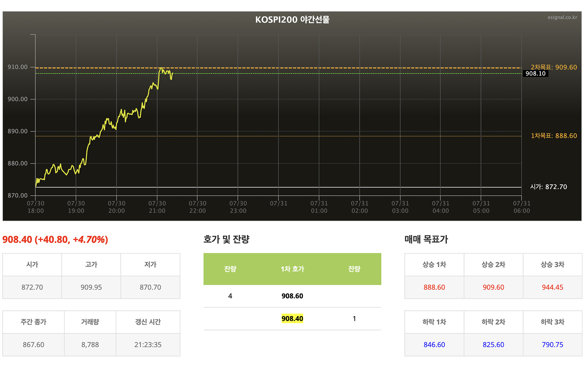The width and height of the screenshot is (588, 365).
Task: Click the 상승 3차 target value 944.45
Action: (x=552, y=287)
